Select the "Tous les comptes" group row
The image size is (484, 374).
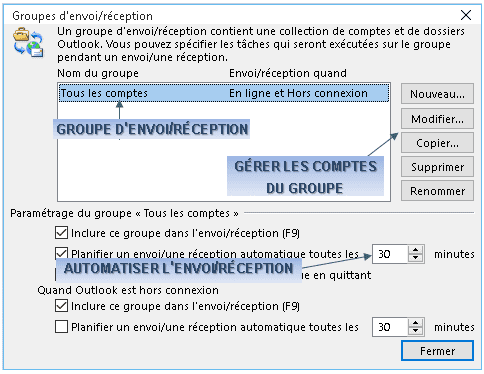click(224, 93)
